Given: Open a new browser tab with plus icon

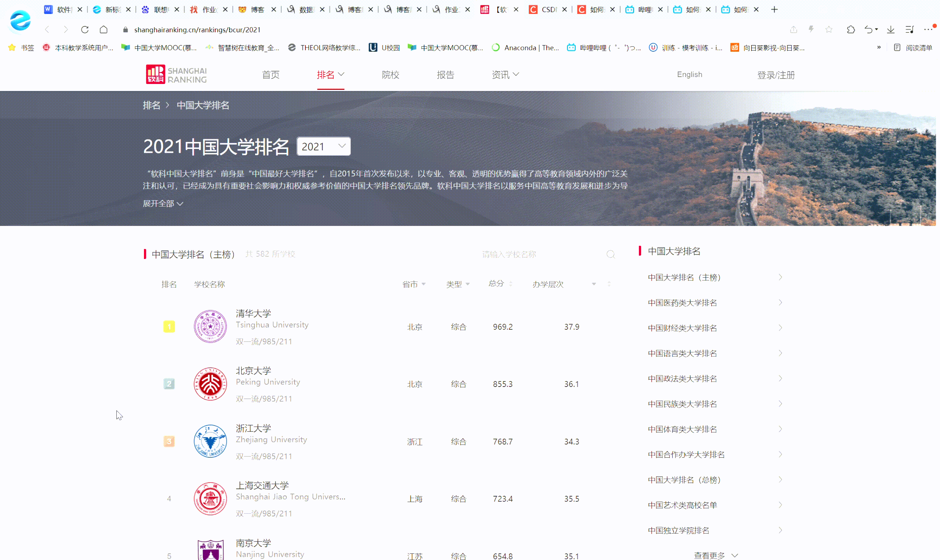Looking at the screenshot, I should 774,9.
